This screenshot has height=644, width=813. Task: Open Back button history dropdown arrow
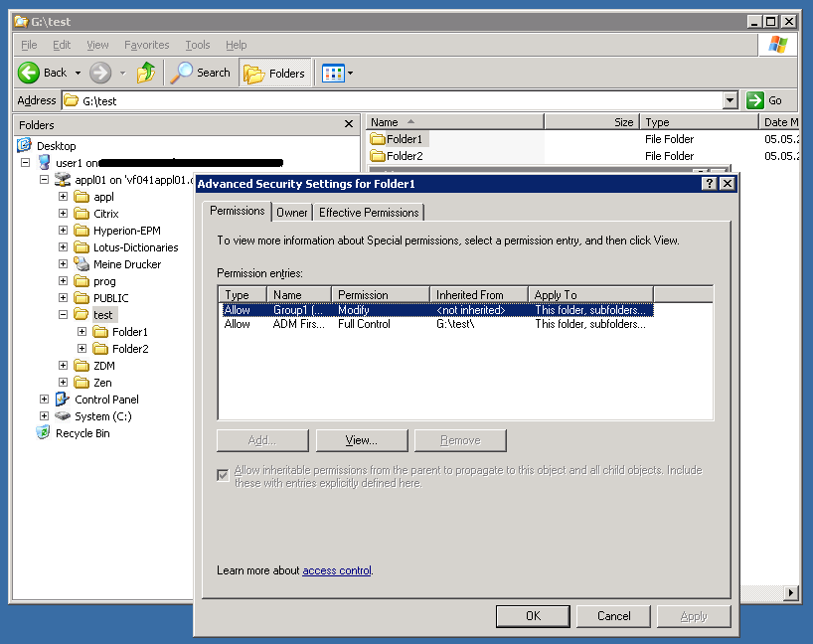(x=78, y=74)
